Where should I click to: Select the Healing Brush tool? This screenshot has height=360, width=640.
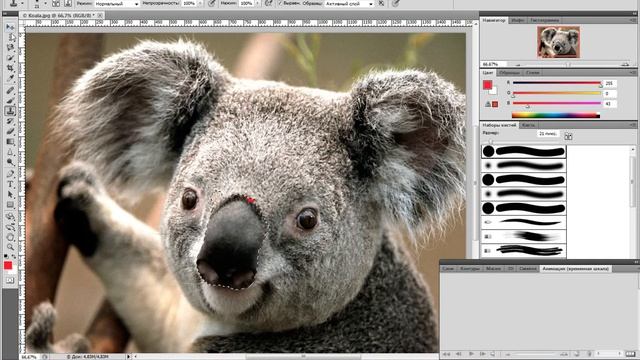pyautogui.click(x=10, y=90)
